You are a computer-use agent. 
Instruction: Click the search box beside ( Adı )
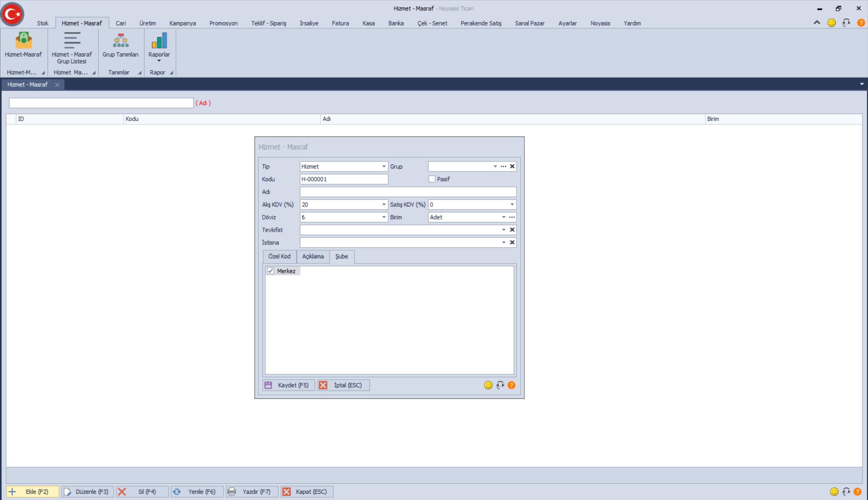click(x=101, y=103)
